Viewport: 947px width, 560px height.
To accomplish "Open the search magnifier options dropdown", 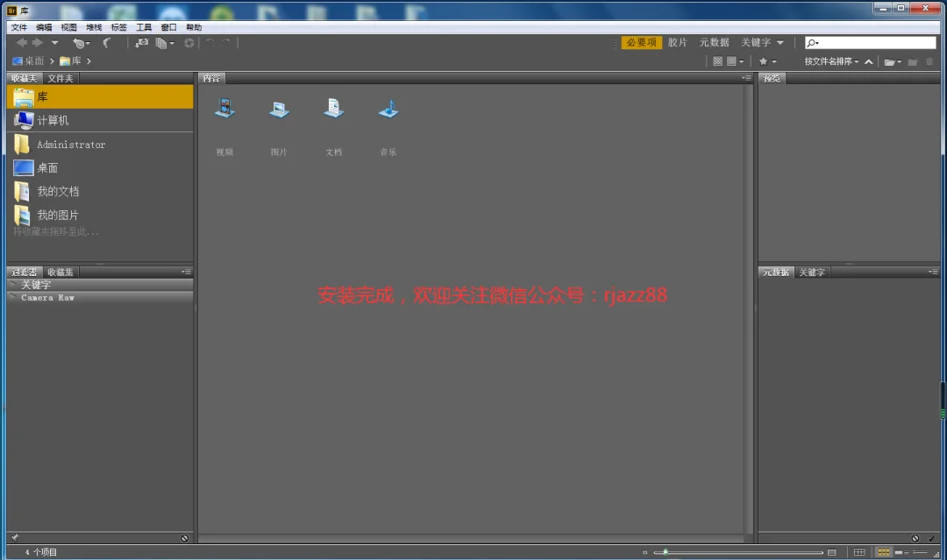I will tap(813, 43).
